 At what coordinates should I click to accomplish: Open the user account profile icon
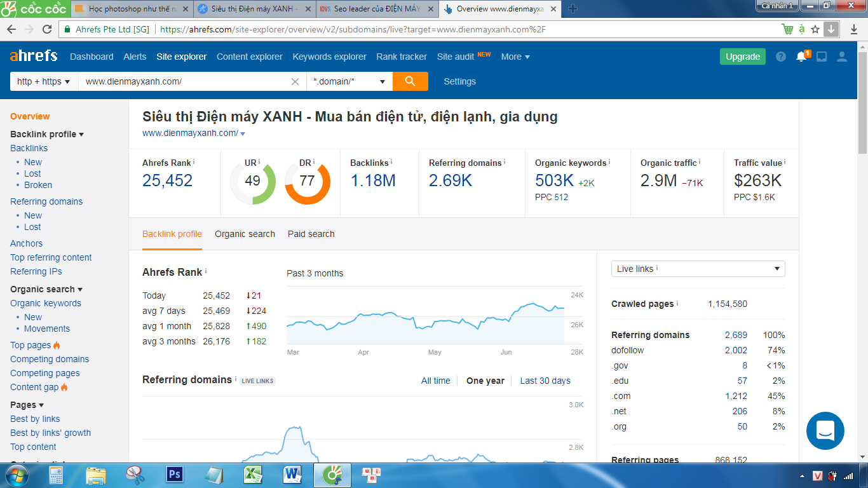[x=842, y=57]
